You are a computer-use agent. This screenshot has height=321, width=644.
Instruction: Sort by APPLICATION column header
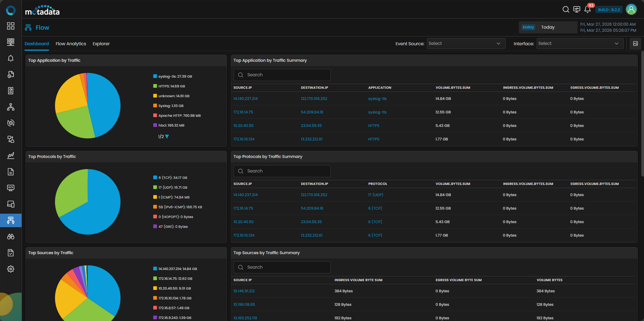(x=380, y=88)
